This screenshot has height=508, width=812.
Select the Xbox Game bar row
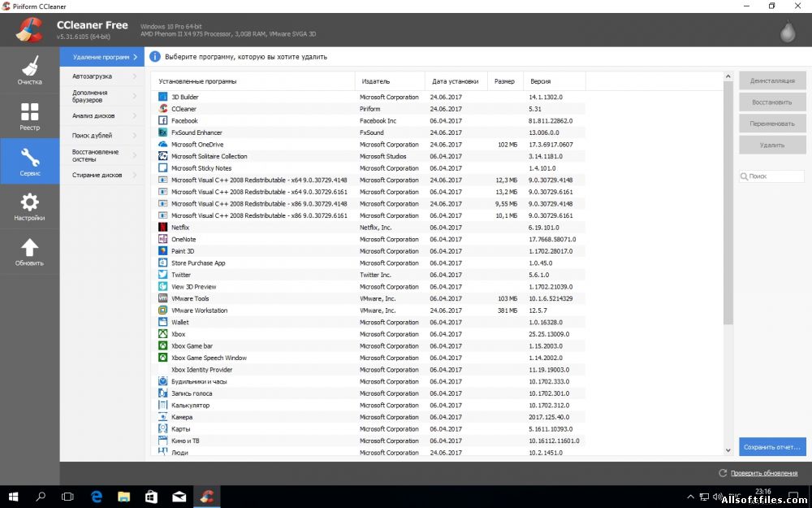coord(368,345)
